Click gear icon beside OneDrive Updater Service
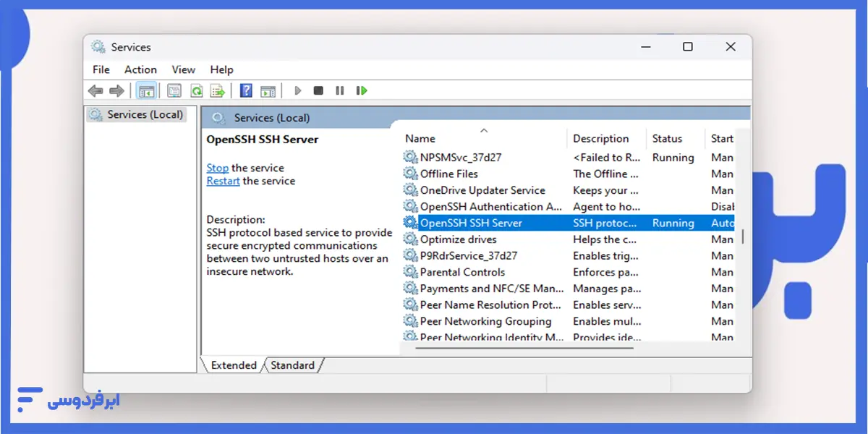The height and width of the screenshot is (434, 868). point(410,190)
